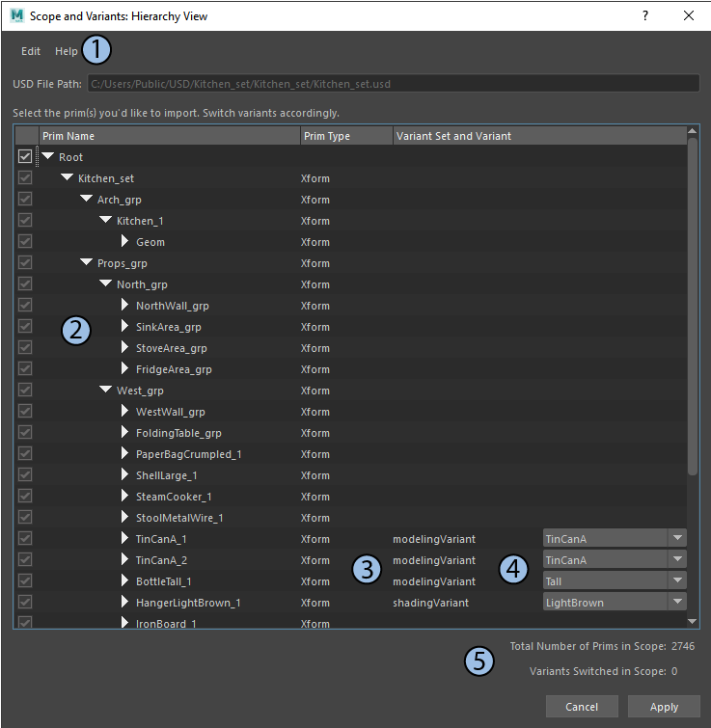Expand the StoolMetalWire_1 node

click(124, 517)
